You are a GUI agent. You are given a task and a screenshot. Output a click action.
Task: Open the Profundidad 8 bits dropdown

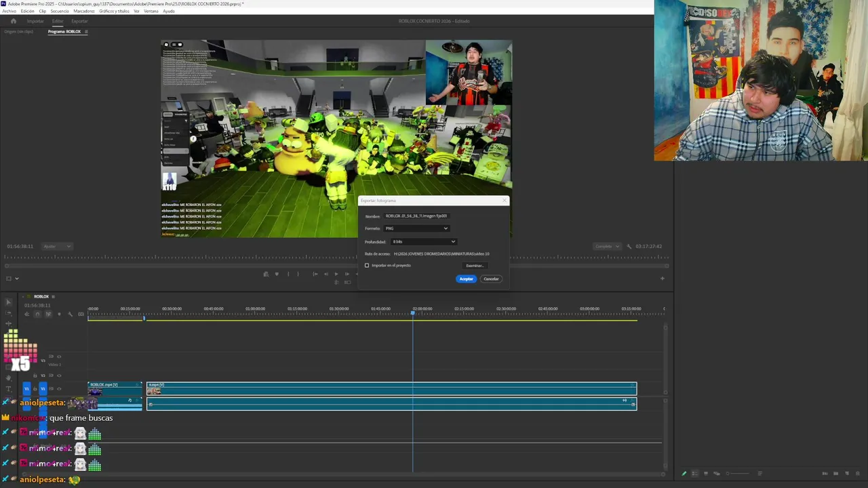click(x=423, y=242)
